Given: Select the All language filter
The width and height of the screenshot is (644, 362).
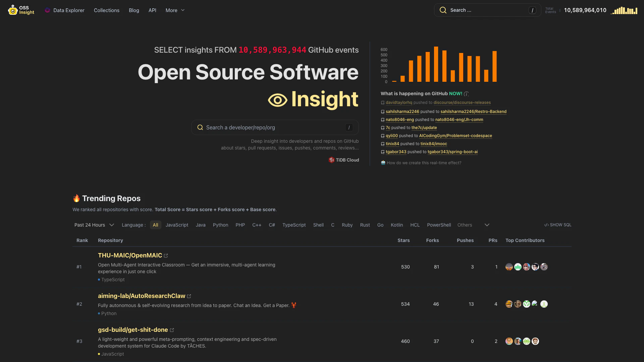Looking at the screenshot, I should tap(155, 225).
